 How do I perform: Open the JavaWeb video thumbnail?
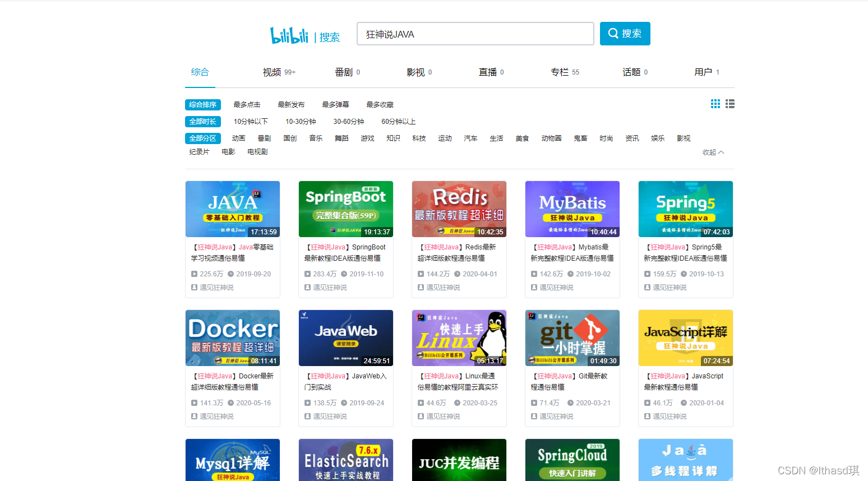[x=346, y=338]
